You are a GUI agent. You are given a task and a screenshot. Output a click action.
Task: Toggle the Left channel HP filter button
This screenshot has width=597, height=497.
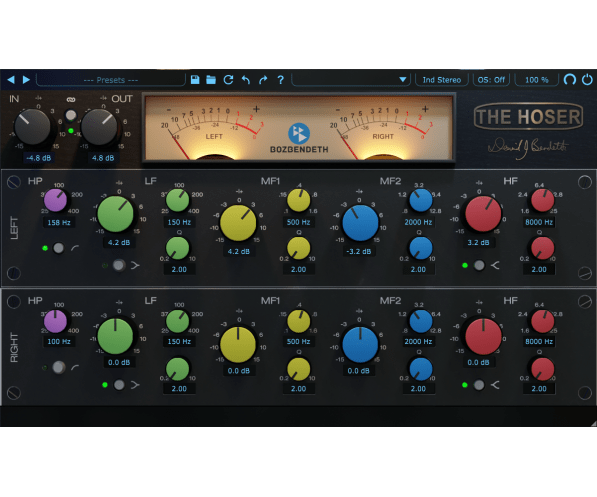(58, 248)
